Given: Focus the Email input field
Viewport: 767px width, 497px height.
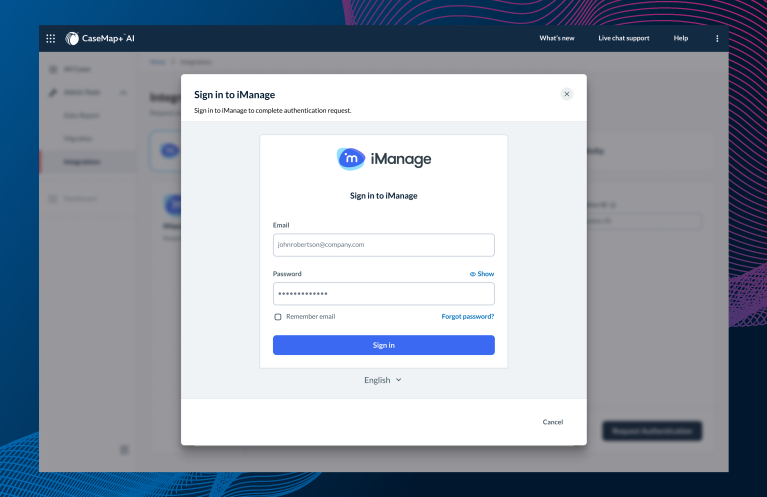Looking at the screenshot, I should 384,245.
